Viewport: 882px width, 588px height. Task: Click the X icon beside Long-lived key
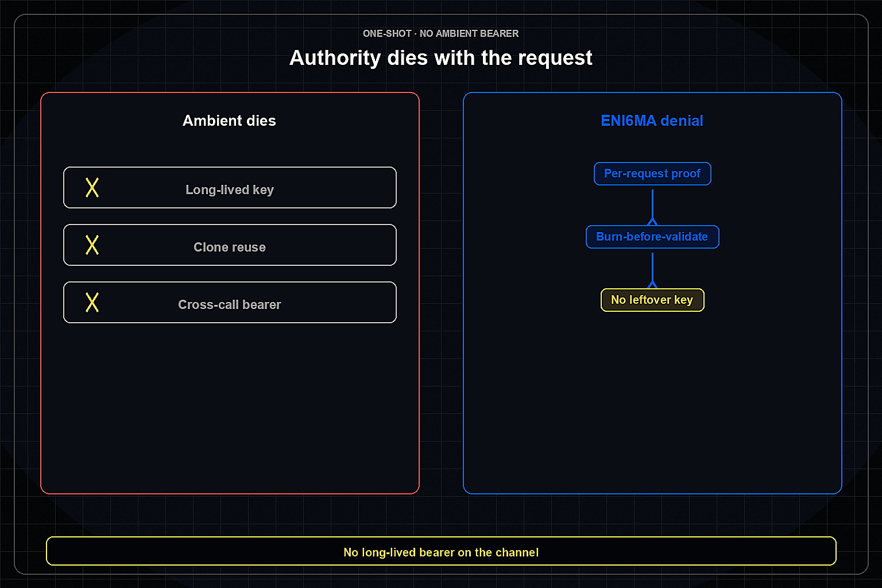pos(92,188)
